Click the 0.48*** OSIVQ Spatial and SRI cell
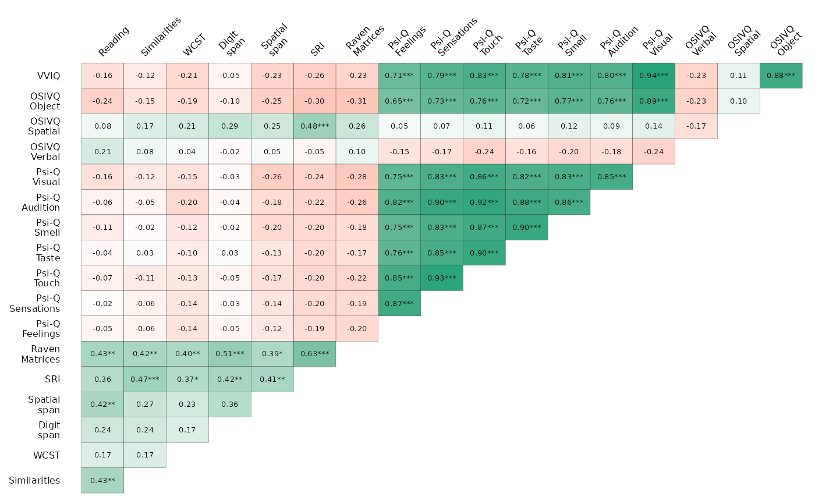Screen dimensions: 815x504 pos(314,126)
